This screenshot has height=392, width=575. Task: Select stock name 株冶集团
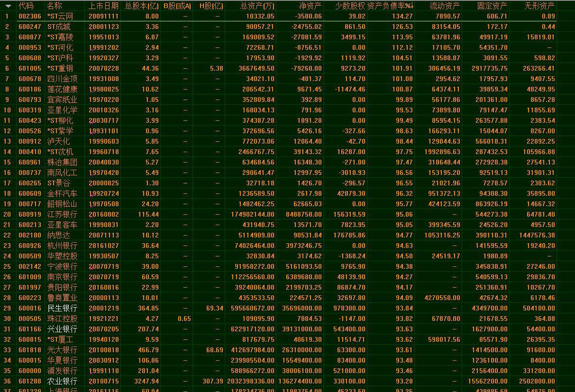coord(62,162)
